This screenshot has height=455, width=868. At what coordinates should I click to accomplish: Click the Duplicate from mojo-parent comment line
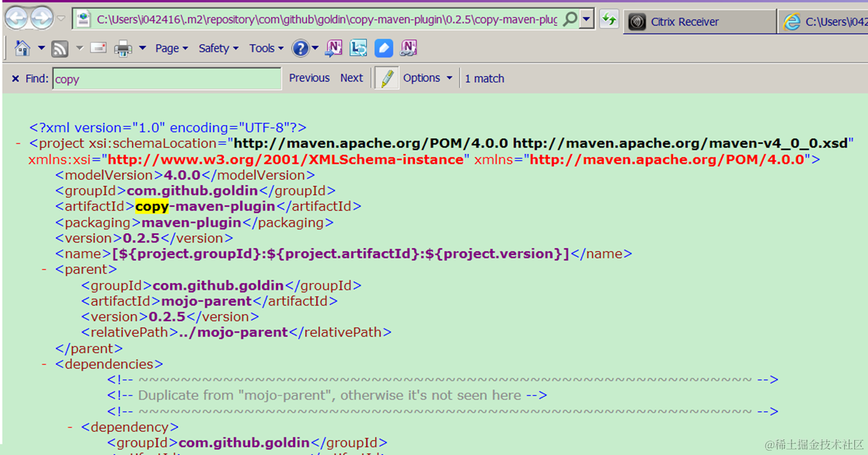(327, 395)
